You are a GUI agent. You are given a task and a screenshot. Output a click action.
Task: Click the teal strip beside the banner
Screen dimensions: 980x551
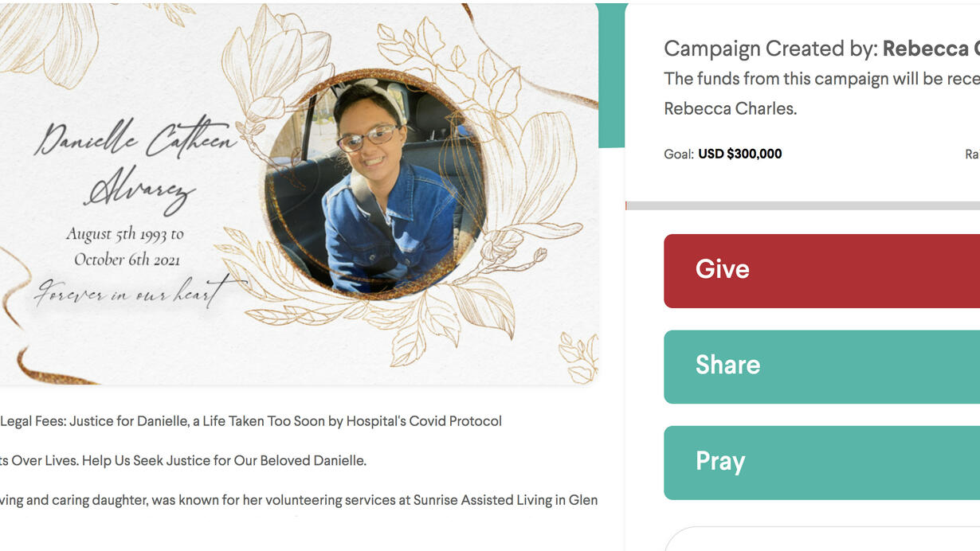point(612,76)
